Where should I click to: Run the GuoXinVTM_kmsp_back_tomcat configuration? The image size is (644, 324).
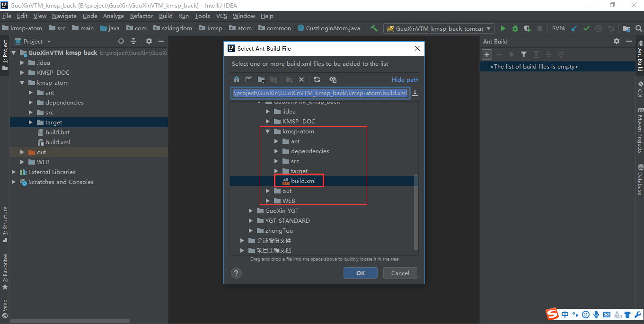503,28
